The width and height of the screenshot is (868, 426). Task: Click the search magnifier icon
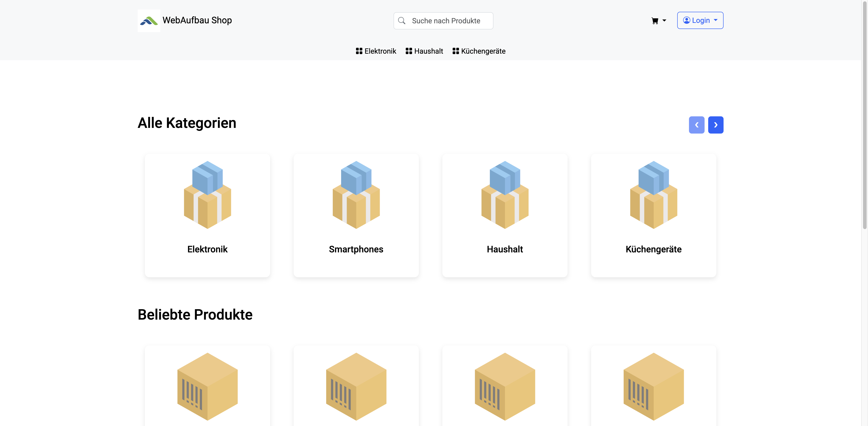click(401, 21)
